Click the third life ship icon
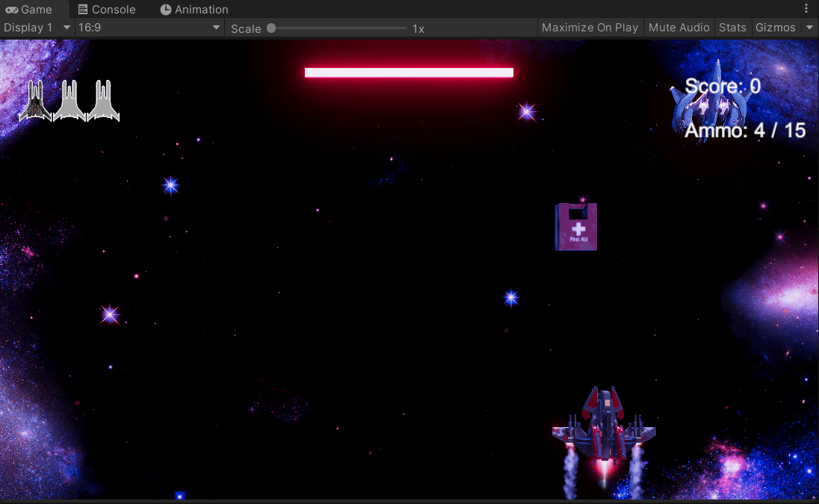Image resolution: width=819 pixels, height=504 pixels. pyautogui.click(x=103, y=101)
